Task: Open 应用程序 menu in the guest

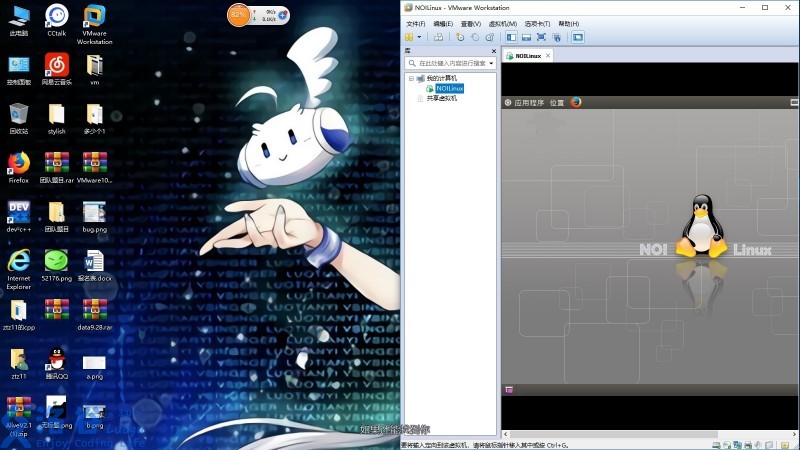Action: pos(529,103)
